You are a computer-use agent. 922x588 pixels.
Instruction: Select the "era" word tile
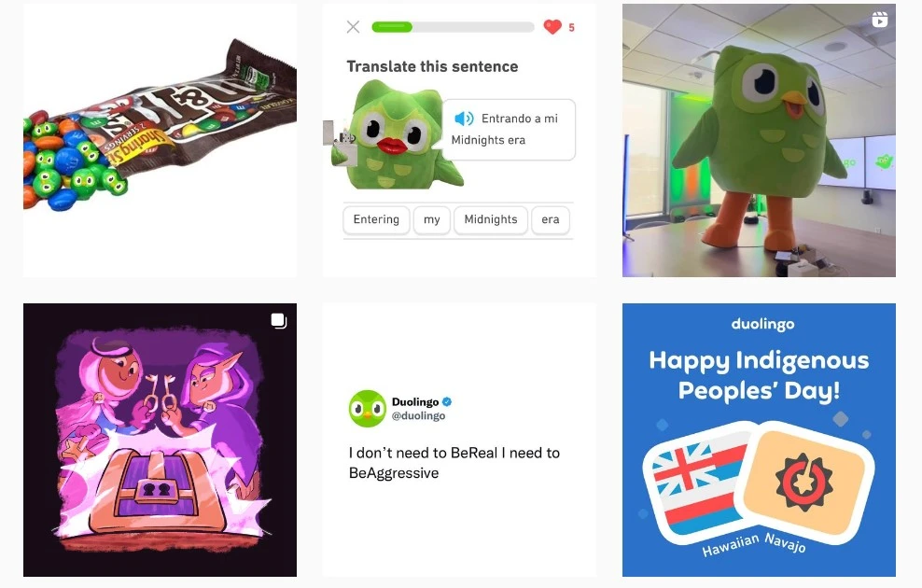[551, 219]
